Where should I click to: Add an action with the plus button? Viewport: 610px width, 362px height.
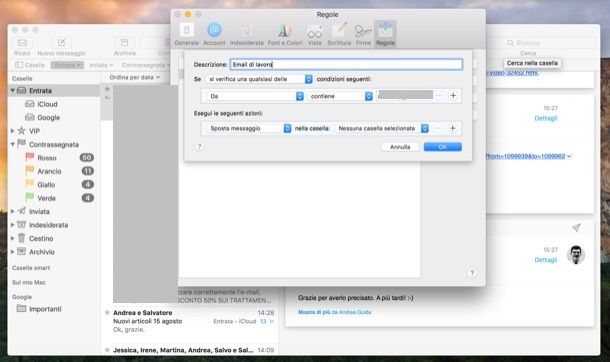tap(452, 128)
